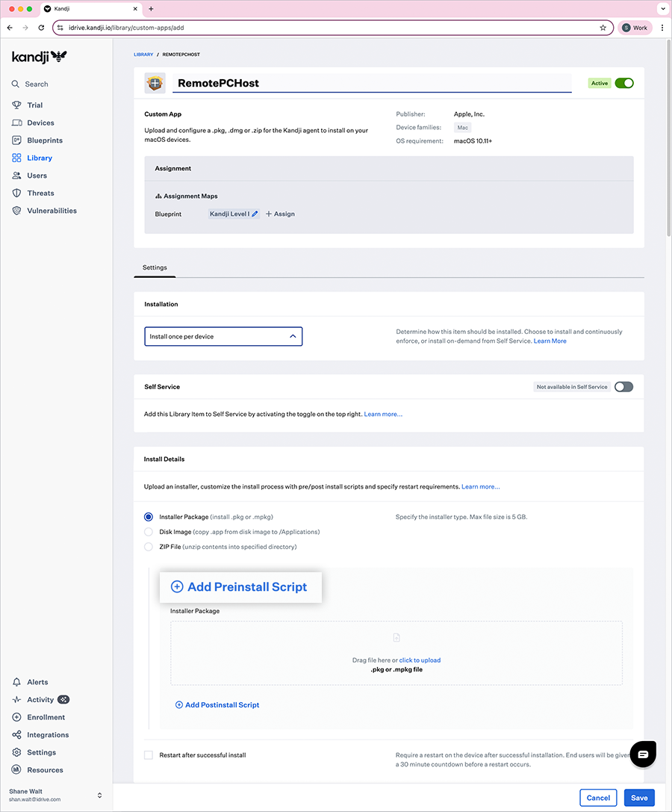This screenshot has width=672, height=812.
Task: Reload the page in browser toolbar
Action: [x=41, y=28]
